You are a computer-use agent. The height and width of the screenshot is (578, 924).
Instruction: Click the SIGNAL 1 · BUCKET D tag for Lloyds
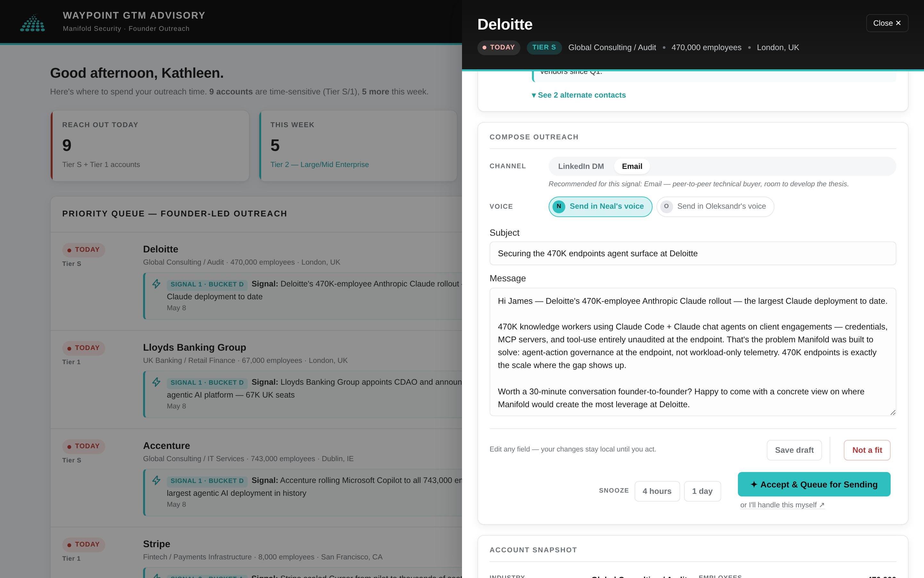(x=207, y=383)
